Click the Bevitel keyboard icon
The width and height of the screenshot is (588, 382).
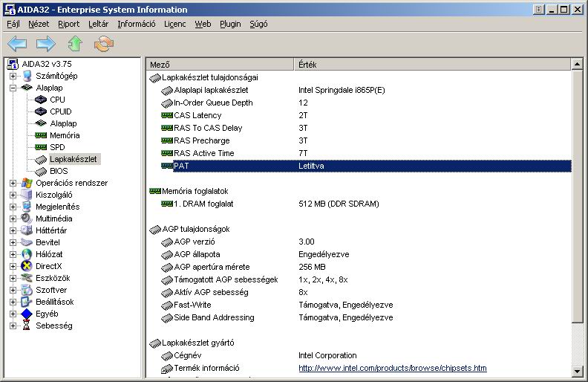(x=27, y=242)
